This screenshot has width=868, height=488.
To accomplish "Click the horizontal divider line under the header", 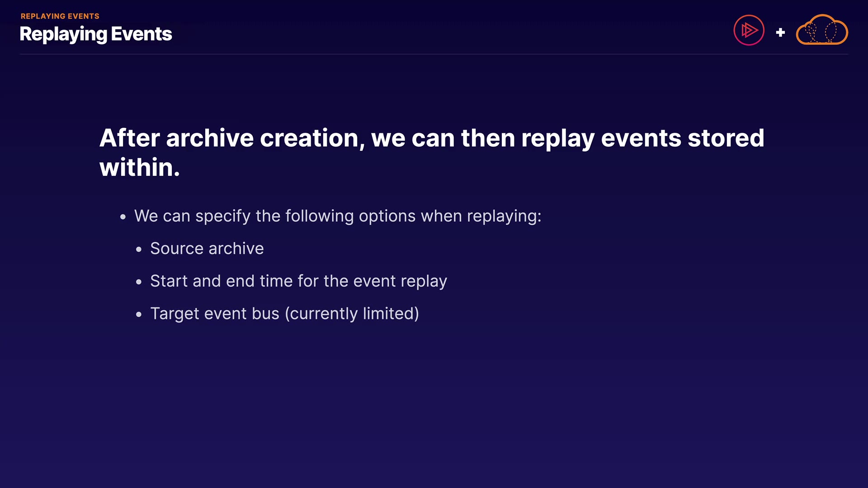I will 434,54.
